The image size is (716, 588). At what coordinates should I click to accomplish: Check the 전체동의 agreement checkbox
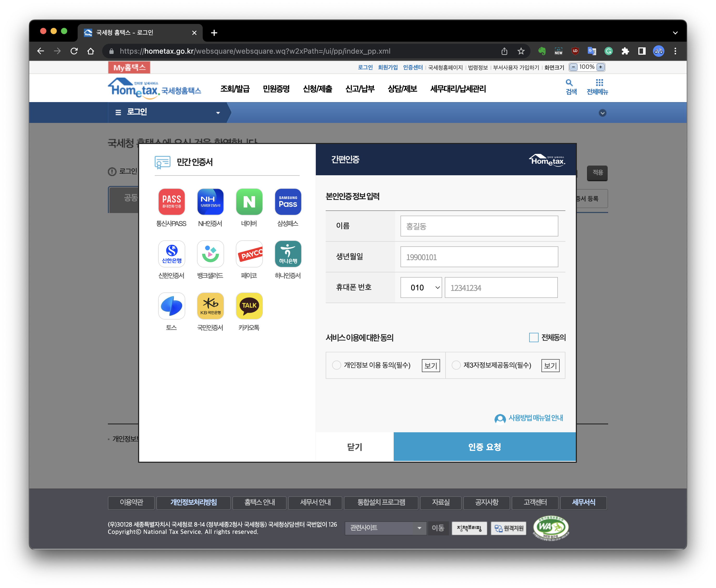tap(534, 337)
